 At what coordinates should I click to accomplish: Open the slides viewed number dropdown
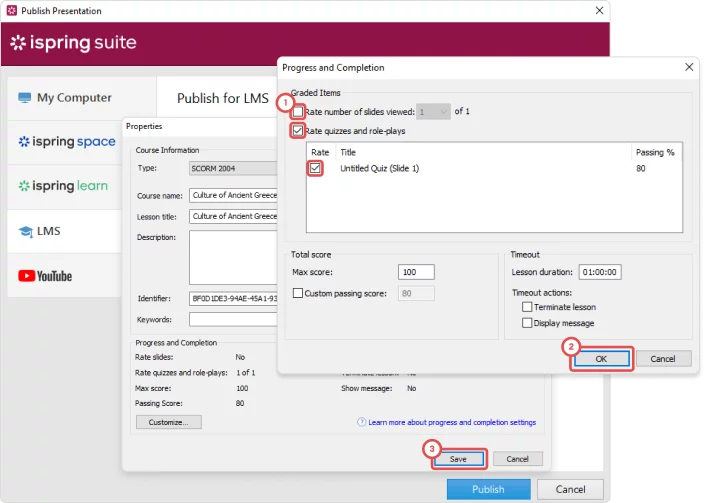pos(433,111)
